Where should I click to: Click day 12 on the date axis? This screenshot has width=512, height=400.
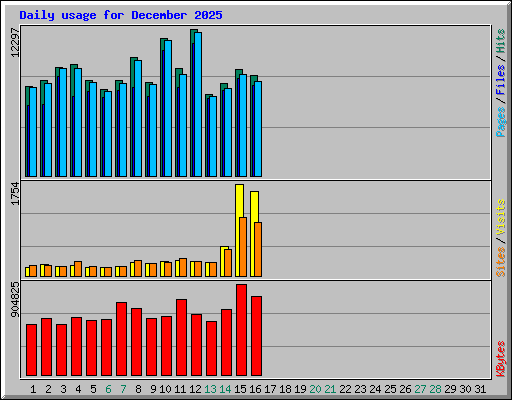pos(195,389)
